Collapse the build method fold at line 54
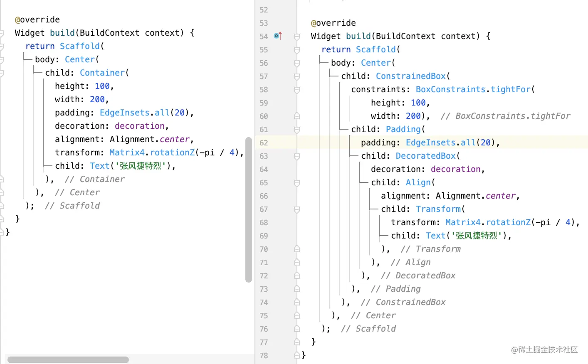 (297, 37)
